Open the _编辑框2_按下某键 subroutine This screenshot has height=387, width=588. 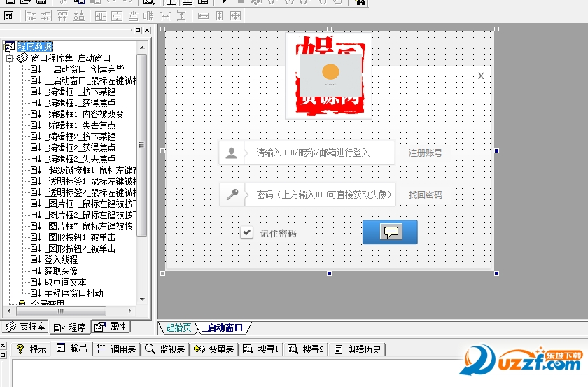click(x=80, y=137)
